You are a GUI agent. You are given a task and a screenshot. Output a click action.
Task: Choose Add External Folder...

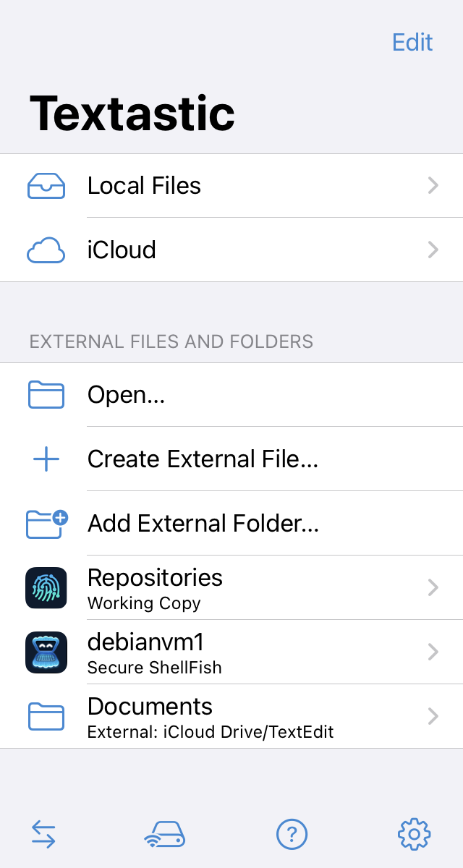203,524
